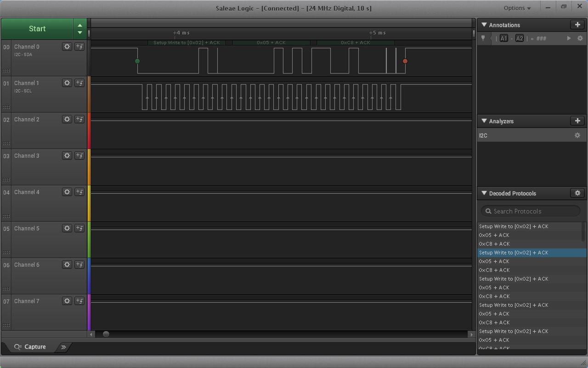Viewport: 588px width, 368px height.
Task: Click the red I2C stop condition marker
Action: click(x=405, y=61)
